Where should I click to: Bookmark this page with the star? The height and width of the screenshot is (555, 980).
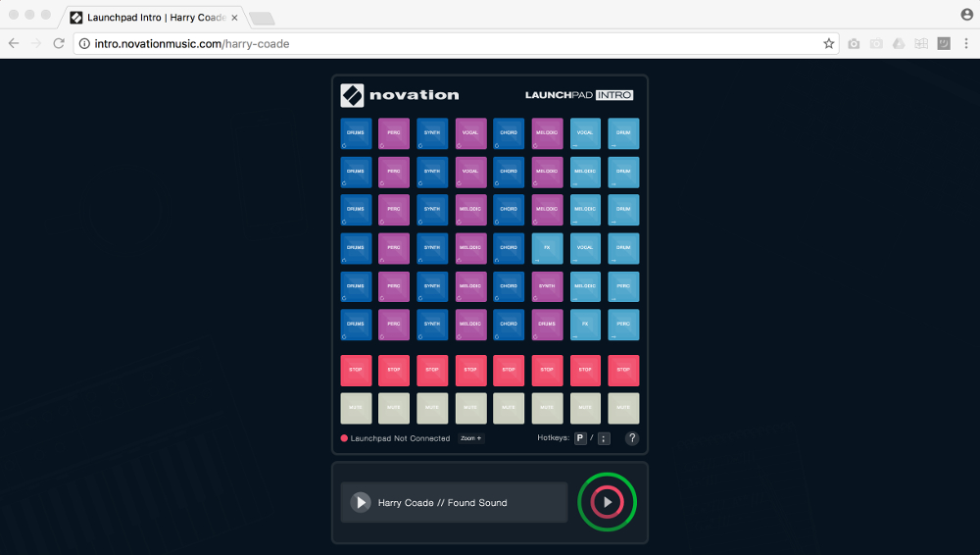tap(829, 44)
